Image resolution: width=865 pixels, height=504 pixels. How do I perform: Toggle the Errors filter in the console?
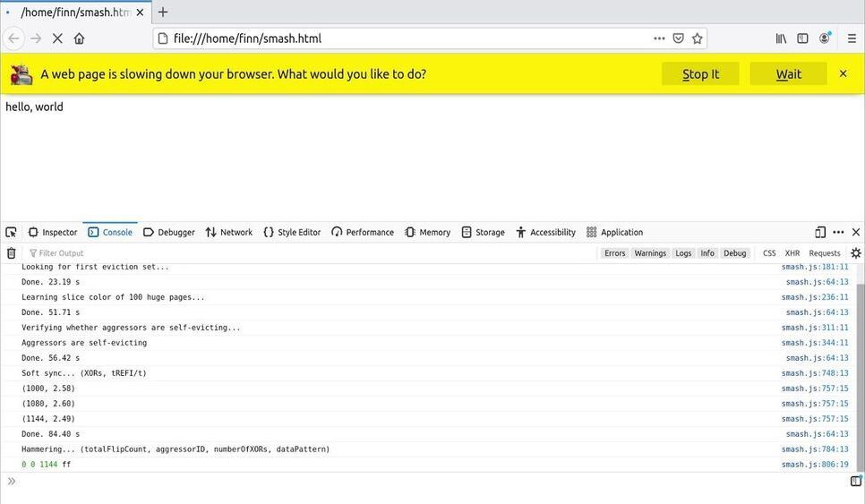[x=614, y=253]
